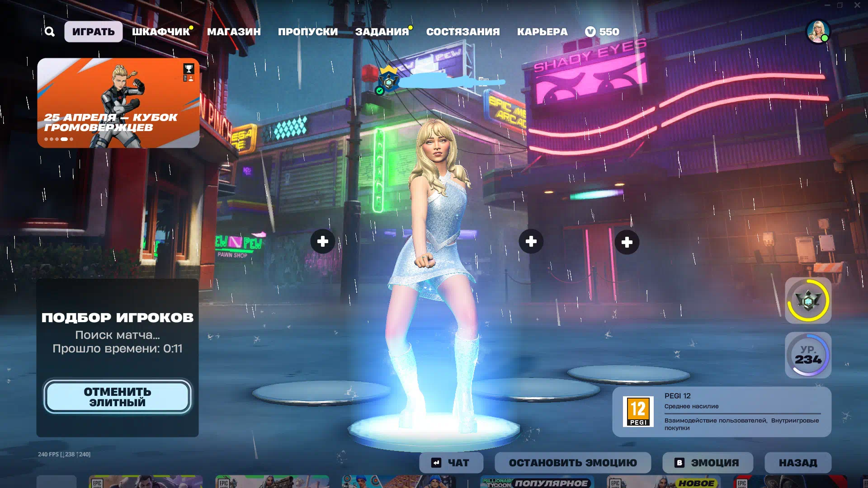The width and height of the screenshot is (868, 488).
Task: Click the rightmost plus invite-player slot
Action: point(627,243)
